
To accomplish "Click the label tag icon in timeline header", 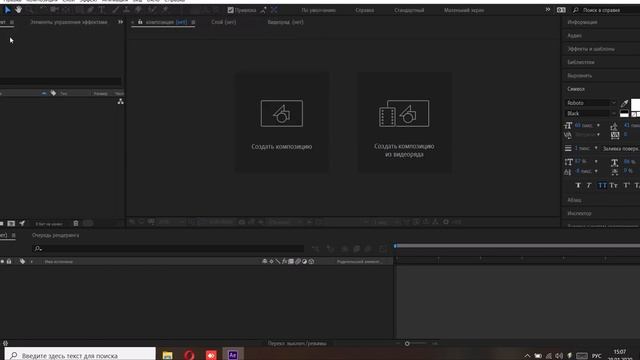I will [22, 261].
